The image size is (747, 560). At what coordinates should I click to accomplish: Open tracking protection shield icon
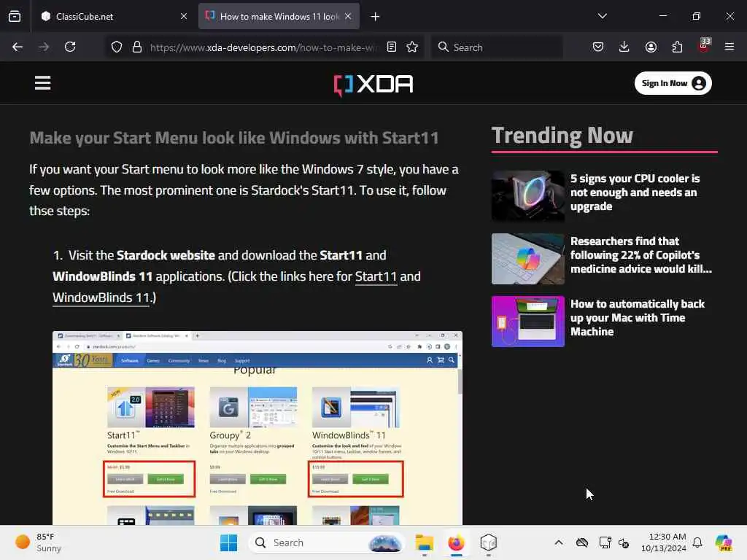117,47
